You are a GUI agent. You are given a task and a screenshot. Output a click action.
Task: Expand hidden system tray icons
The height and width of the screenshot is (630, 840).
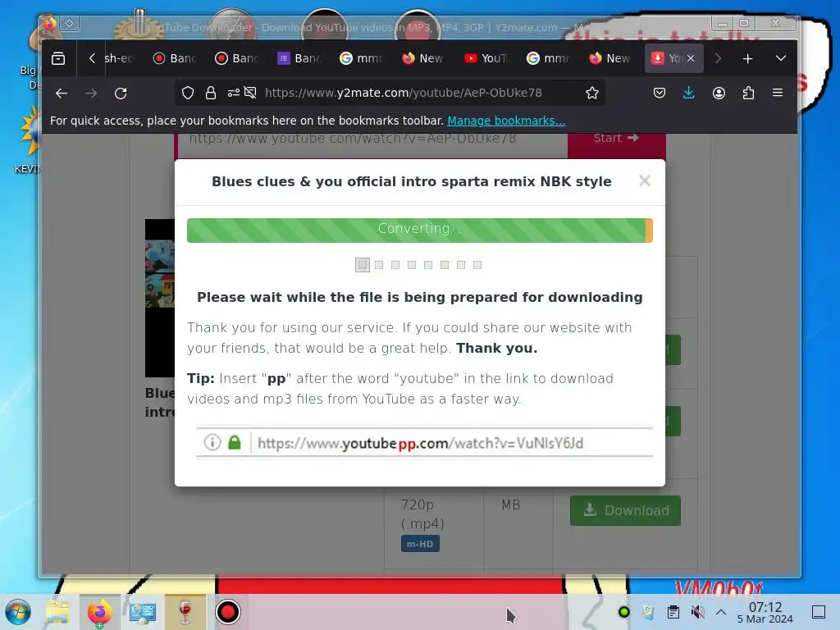721,612
